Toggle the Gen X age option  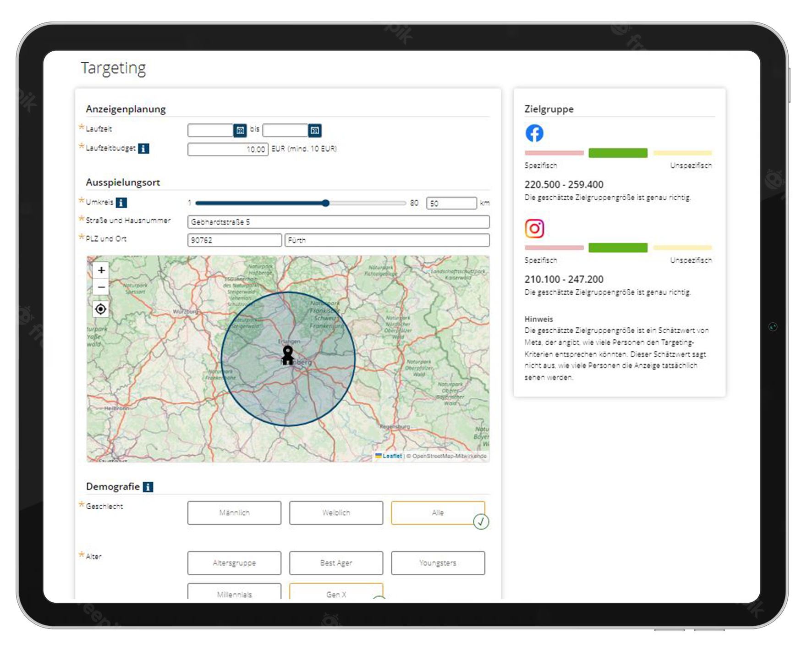[x=336, y=591]
